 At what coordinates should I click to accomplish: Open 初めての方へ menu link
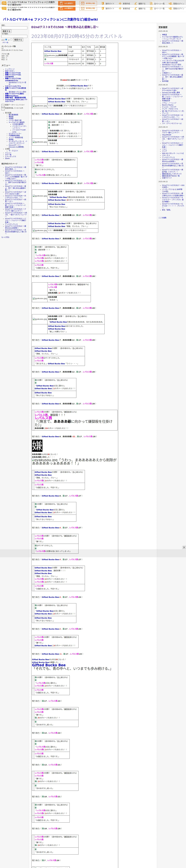10,71
